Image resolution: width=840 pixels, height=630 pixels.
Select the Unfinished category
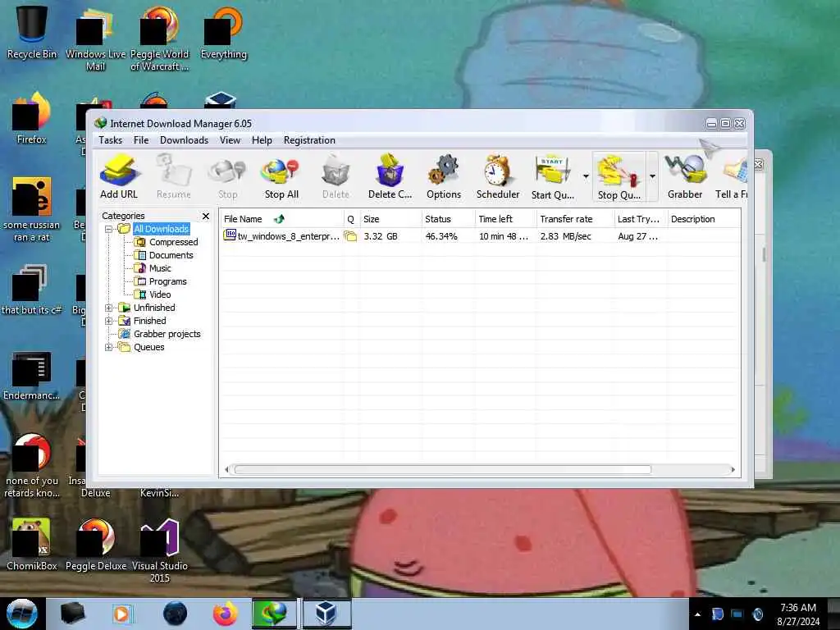[x=154, y=308]
